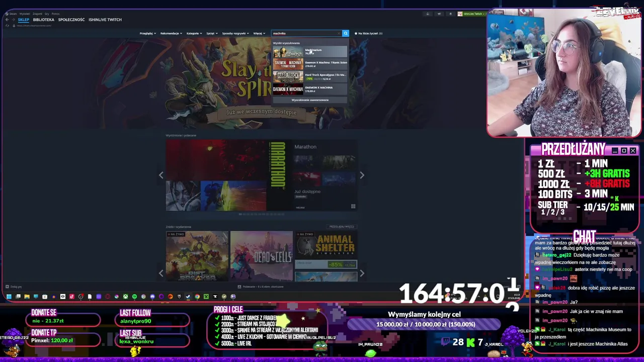Expand the Więcej dropdown
644x362 pixels.
[259, 33]
